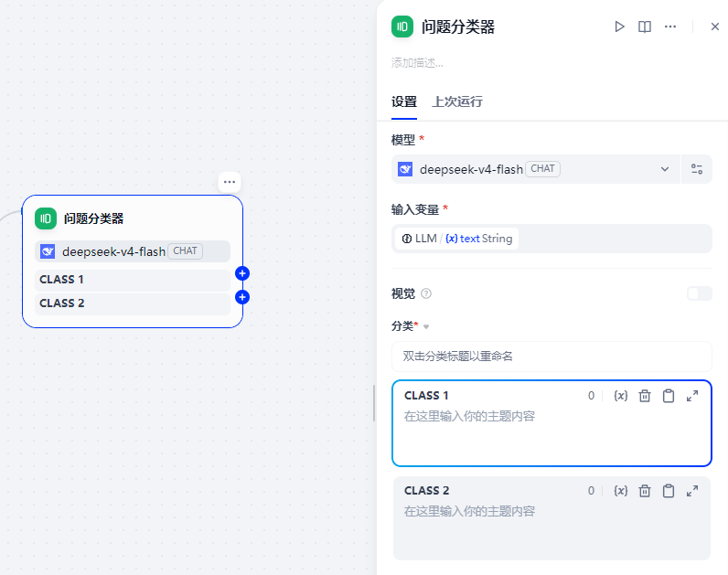Screen dimensions: 728x575
Task: Open the deepseek-v4-flash model dropdown
Action: (535, 169)
